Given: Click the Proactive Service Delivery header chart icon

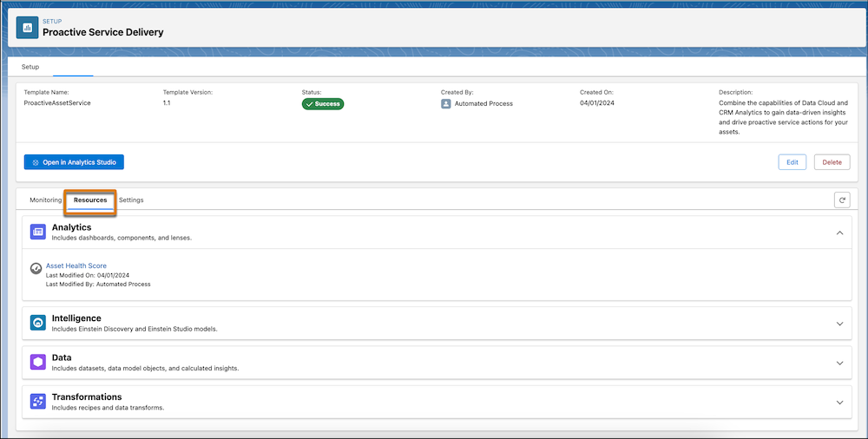Looking at the screenshot, I should click(x=27, y=28).
